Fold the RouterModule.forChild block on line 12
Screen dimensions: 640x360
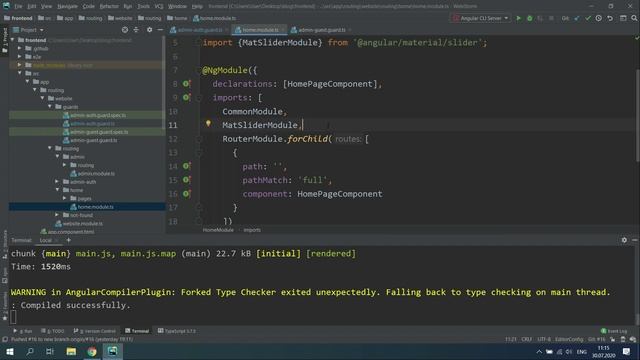tap(199, 139)
